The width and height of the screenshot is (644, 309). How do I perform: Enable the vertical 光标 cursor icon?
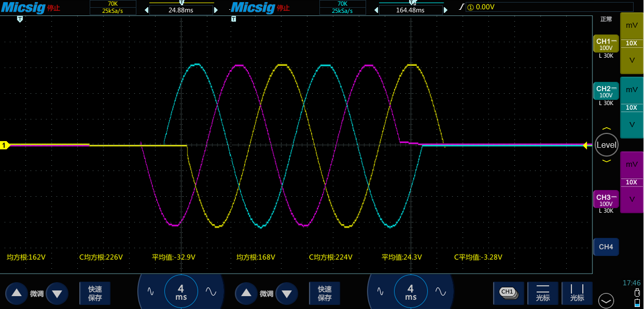(577, 293)
